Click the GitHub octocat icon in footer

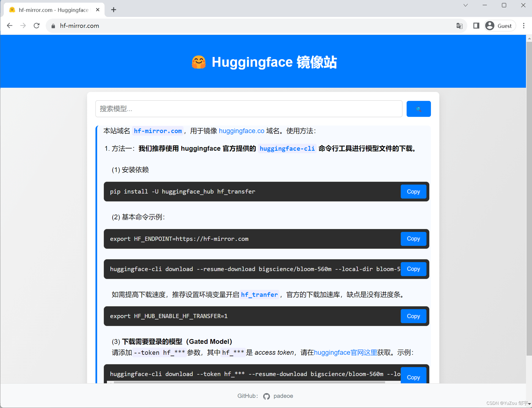(x=266, y=396)
